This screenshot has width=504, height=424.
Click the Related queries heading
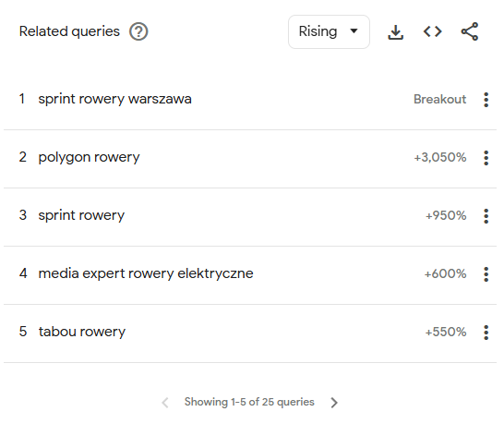point(69,31)
